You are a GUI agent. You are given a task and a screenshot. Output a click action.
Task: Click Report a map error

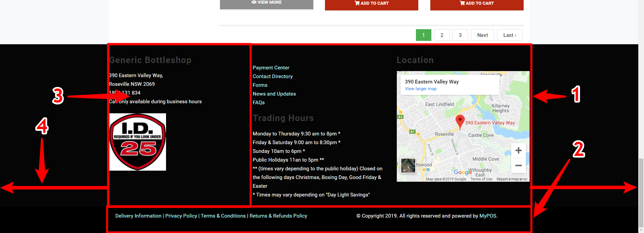[x=512, y=179]
